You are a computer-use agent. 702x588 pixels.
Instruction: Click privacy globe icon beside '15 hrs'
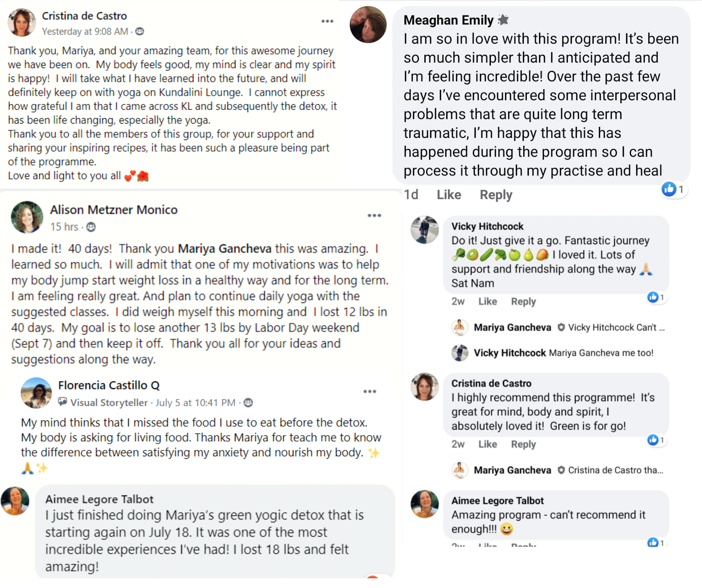[91, 227]
